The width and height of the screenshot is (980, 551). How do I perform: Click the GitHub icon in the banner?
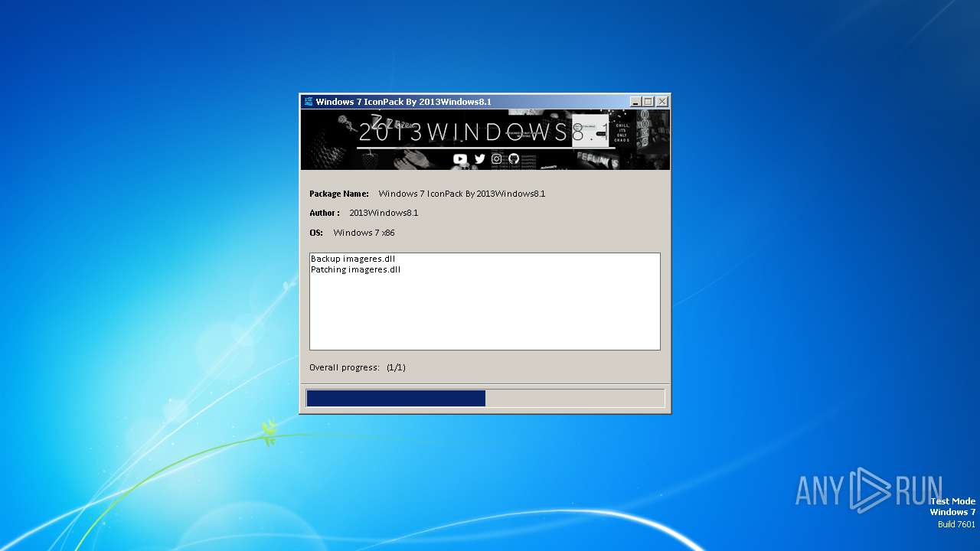click(514, 159)
